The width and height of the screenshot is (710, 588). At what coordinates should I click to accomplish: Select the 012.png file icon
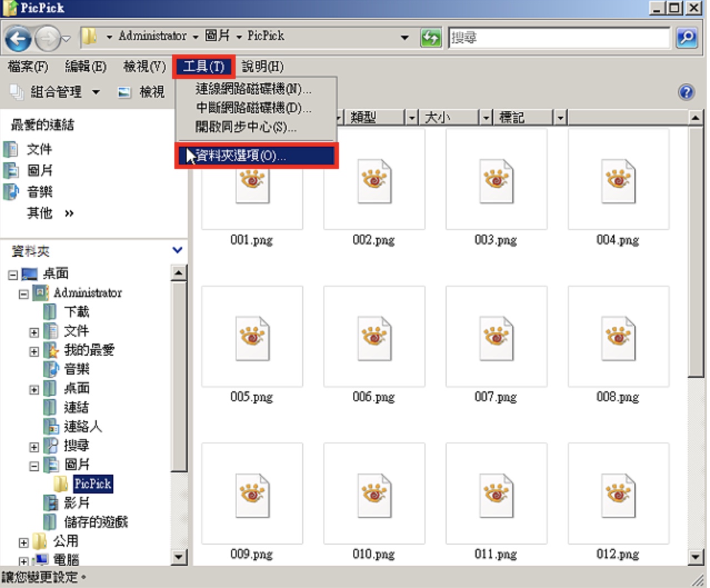click(x=618, y=495)
